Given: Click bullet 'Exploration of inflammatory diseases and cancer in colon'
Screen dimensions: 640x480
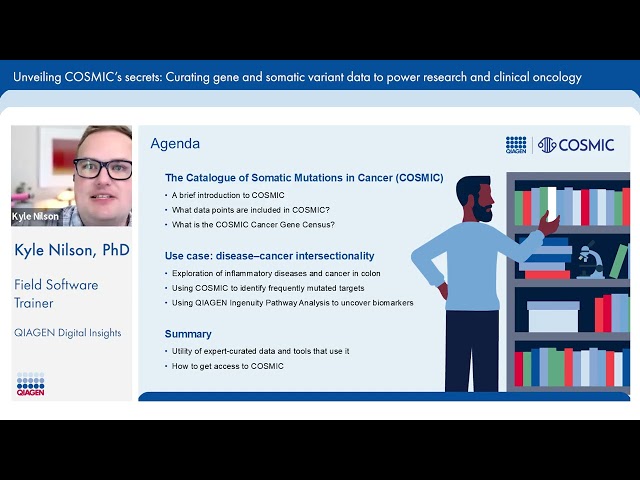Looking at the screenshot, I should (276, 273).
